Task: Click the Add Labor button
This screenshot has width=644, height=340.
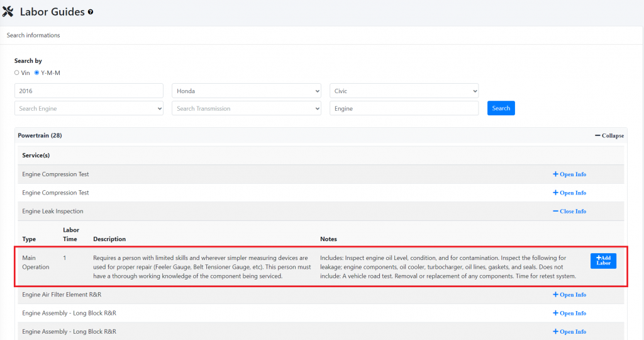Action: pyautogui.click(x=603, y=261)
